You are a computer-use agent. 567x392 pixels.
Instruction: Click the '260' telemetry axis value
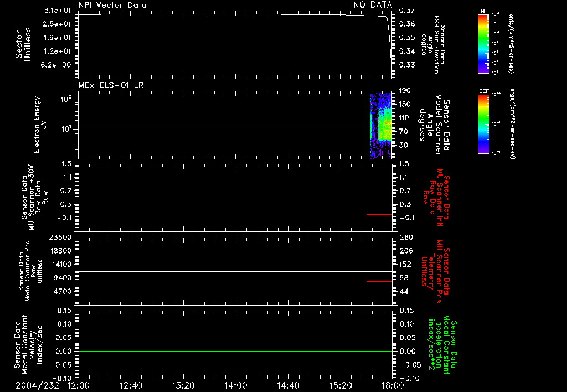coord(406,237)
